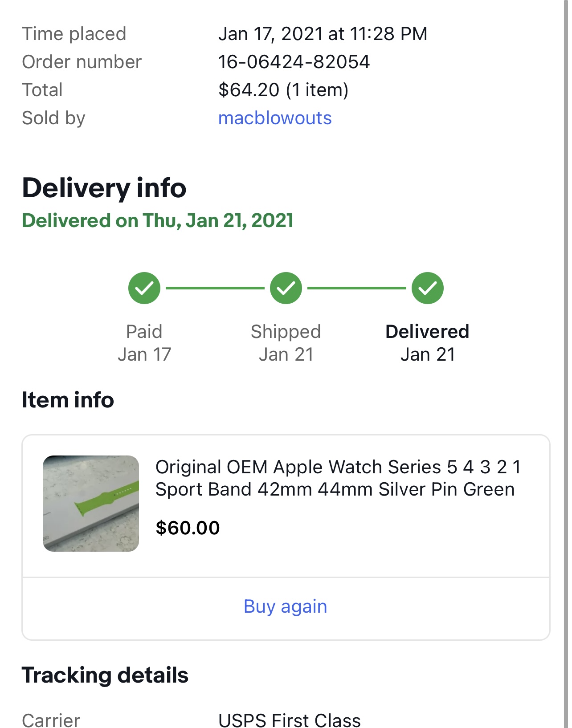The height and width of the screenshot is (728, 572).
Task: Click the progress line between Shipped and Delivered
Action: point(357,288)
